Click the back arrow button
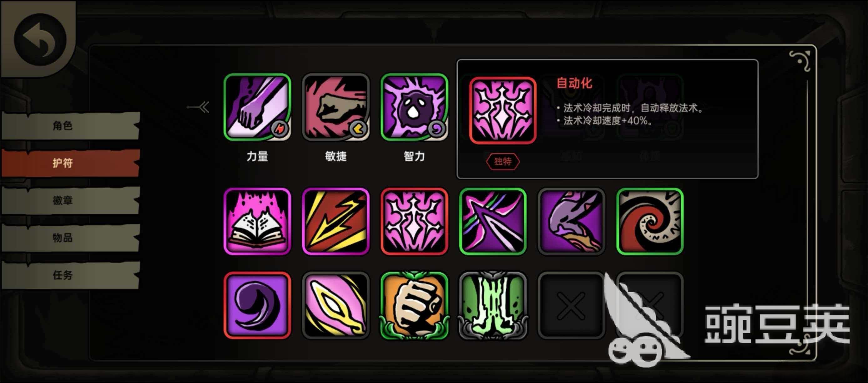This screenshot has height=383, width=868. tap(40, 40)
